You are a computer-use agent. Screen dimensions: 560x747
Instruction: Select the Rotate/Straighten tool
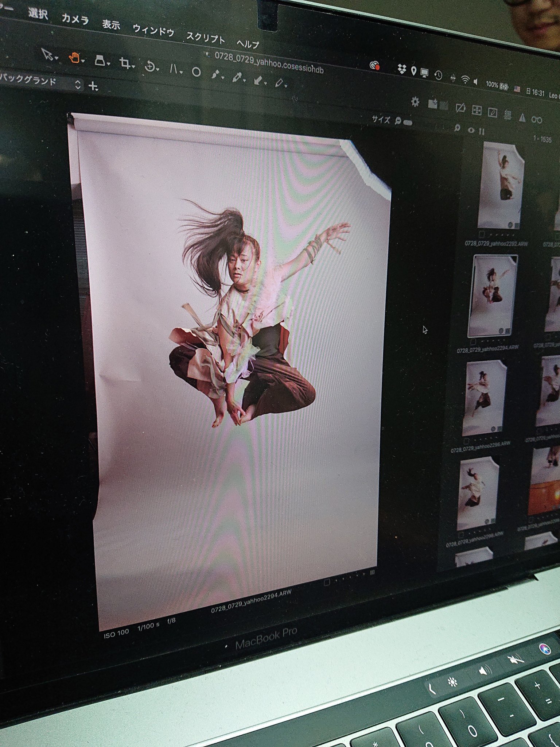(149, 67)
